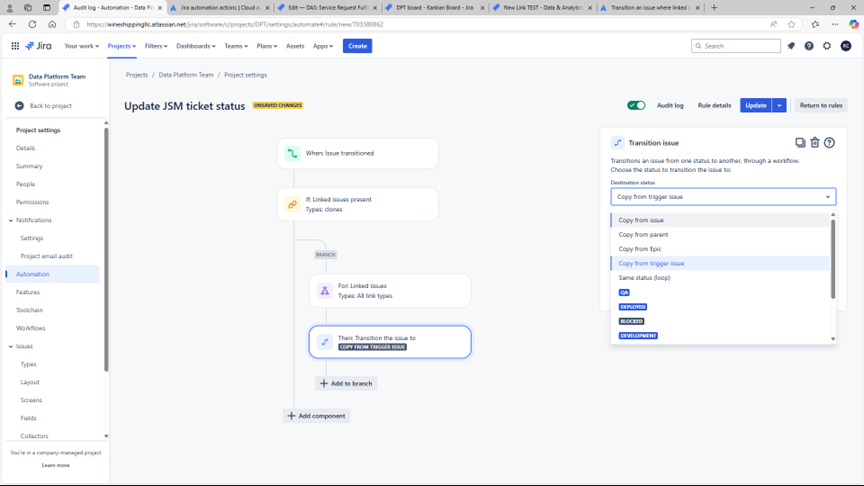Expand the Filters menu

tap(156, 46)
